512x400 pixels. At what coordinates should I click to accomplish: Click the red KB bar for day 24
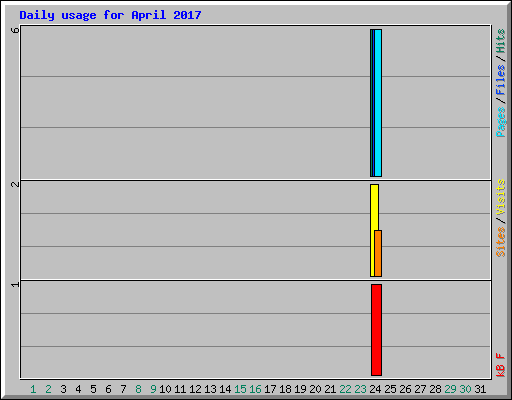tap(377, 330)
